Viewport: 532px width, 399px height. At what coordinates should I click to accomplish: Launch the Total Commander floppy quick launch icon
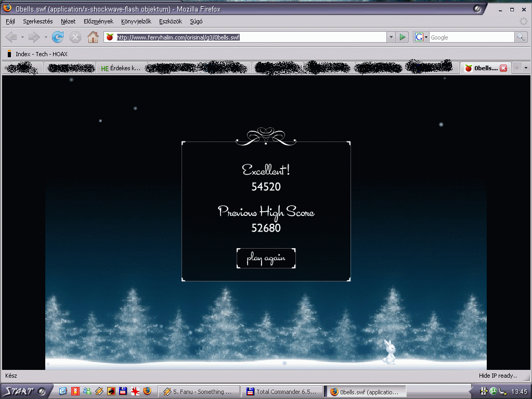pos(123,391)
